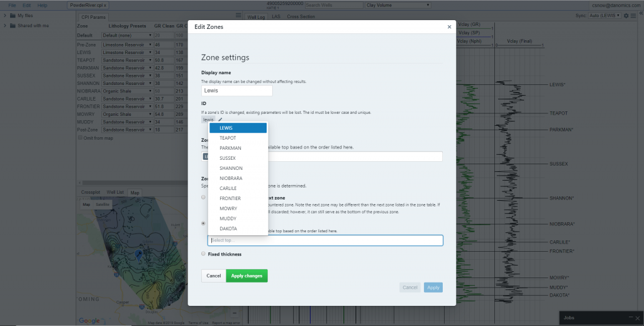Zoom out the map with minus button
The image size is (644, 326).
(x=235, y=313)
